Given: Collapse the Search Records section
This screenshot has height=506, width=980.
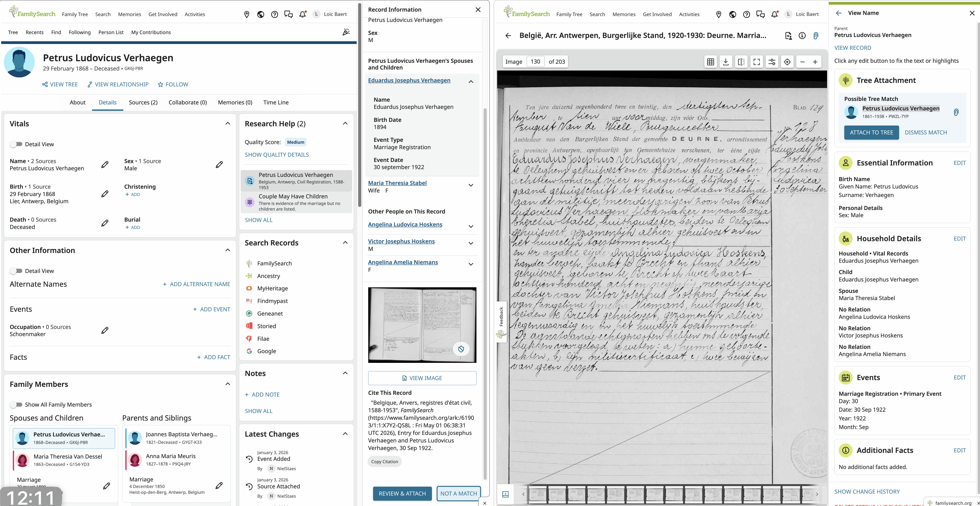Looking at the screenshot, I should pos(345,243).
